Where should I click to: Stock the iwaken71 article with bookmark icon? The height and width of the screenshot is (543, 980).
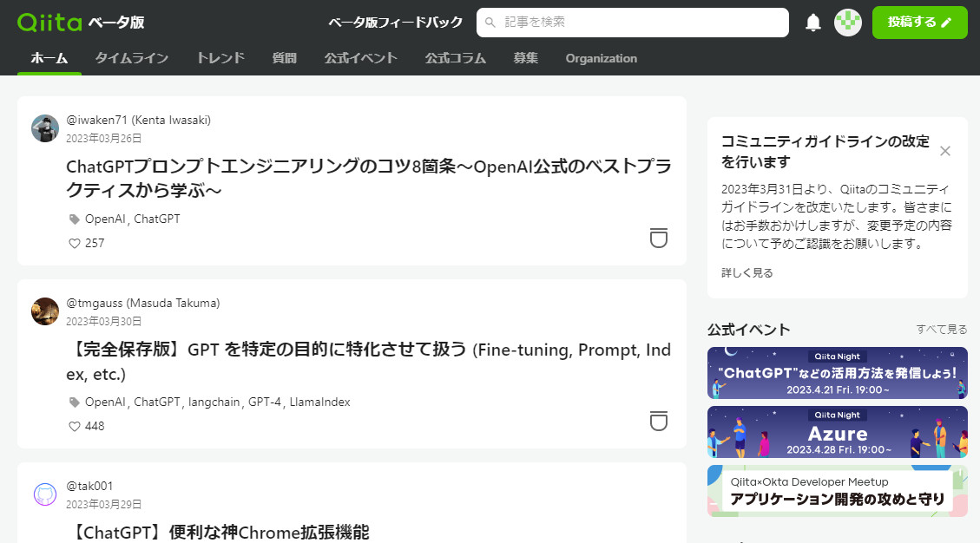click(659, 238)
